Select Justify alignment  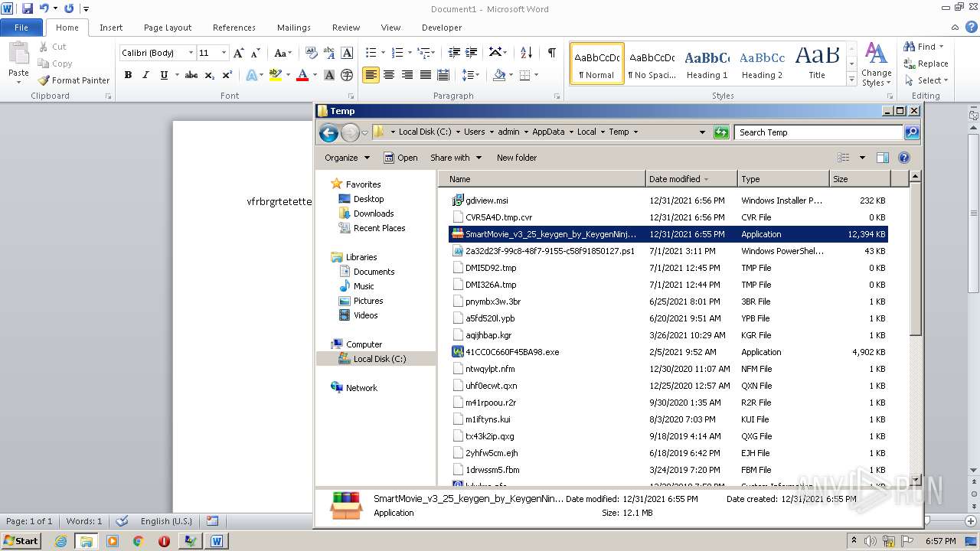(x=425, y=75)
